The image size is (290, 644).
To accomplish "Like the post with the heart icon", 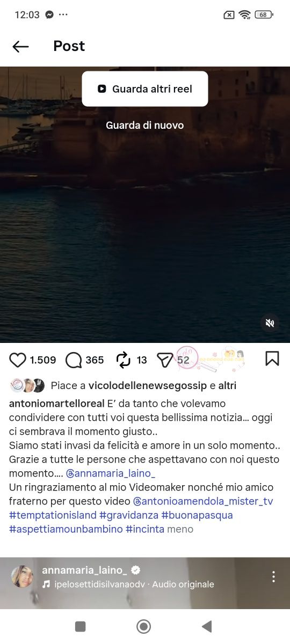I will [18, 360].
